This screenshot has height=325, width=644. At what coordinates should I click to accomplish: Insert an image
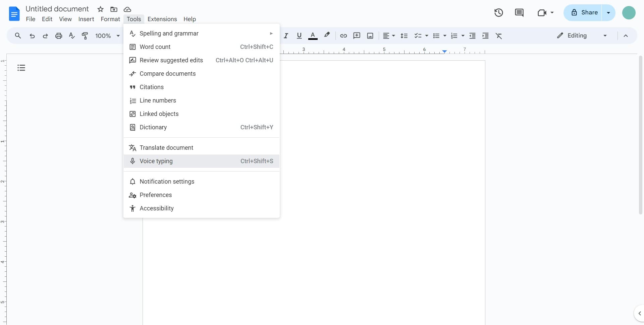click(370, 36)
